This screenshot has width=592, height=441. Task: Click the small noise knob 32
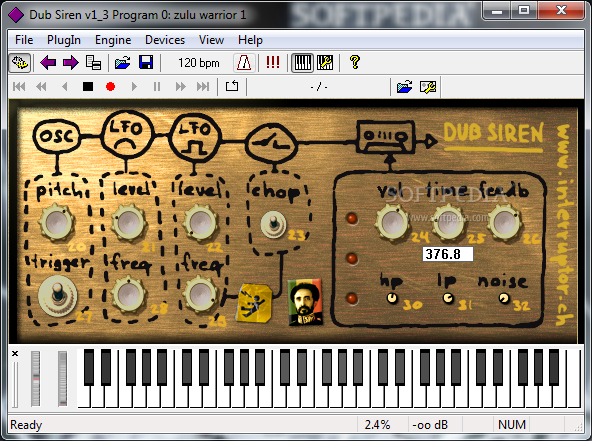(504, 299)
